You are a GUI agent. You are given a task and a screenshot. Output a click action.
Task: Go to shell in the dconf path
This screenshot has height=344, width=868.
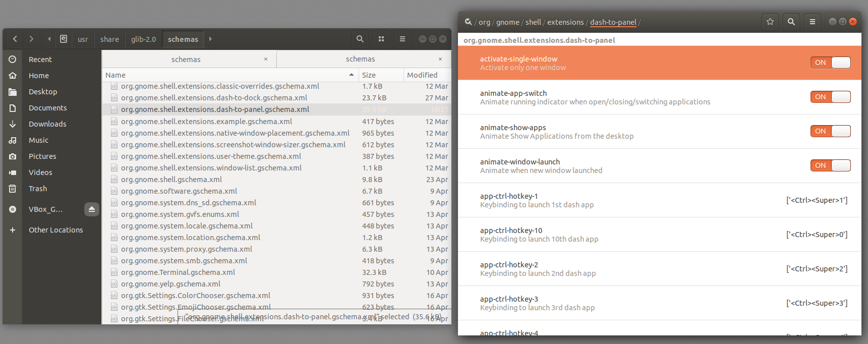click(x=533, y=22)
